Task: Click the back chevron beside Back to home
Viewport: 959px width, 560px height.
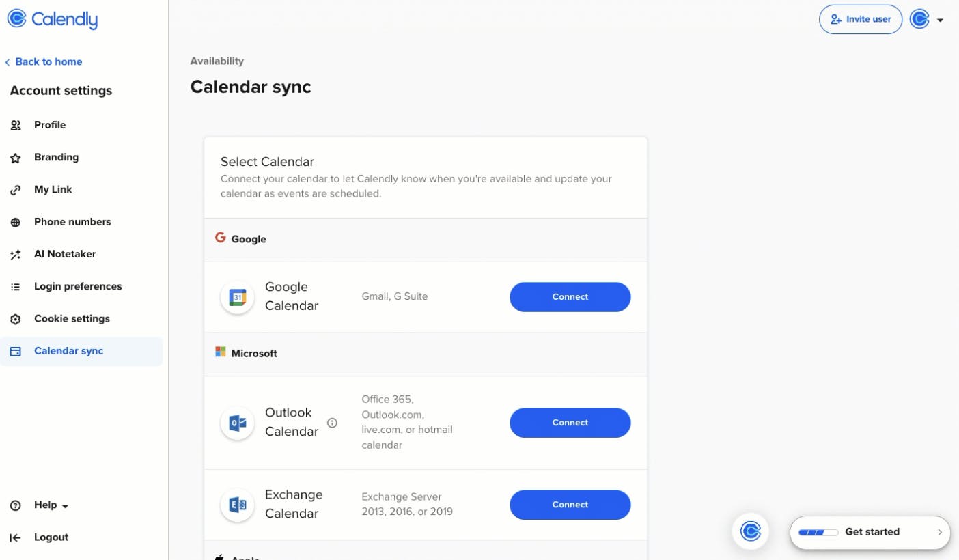Action: click(8, 62)
